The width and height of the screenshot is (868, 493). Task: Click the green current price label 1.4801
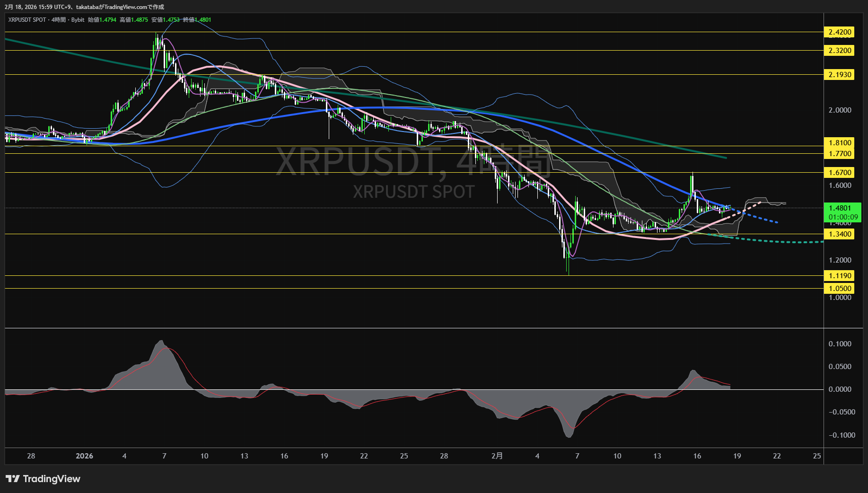click(840, 208)
